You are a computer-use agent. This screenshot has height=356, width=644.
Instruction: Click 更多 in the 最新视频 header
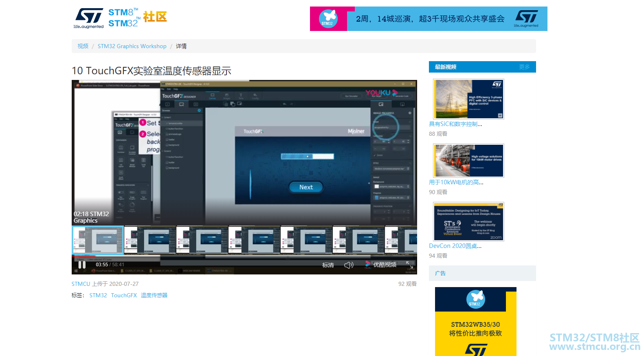[524, 67]
